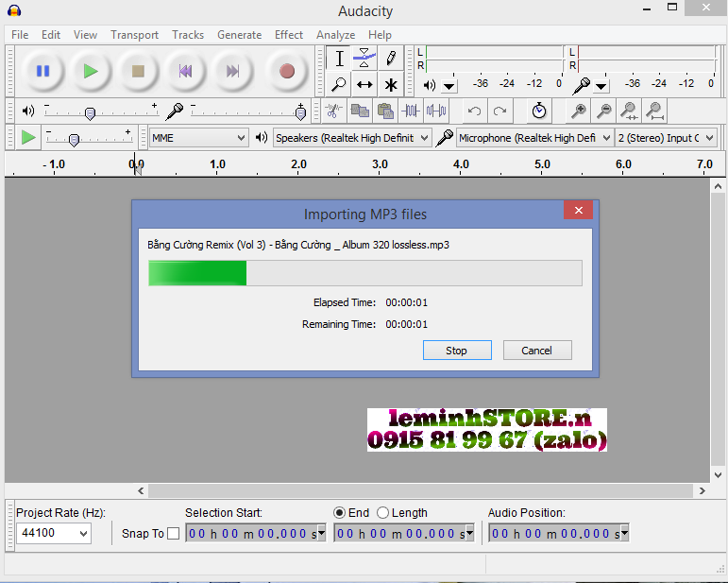Open the Generate menu
Image resolution: width=728 pixels, height=583 pixels.
tap(239, 35)
